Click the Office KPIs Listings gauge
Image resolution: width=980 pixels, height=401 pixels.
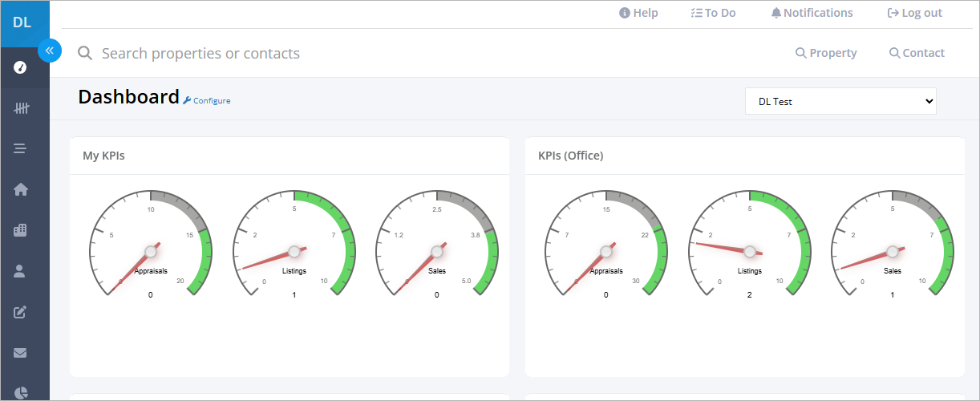pyautogui.click(x=749, y=245)
